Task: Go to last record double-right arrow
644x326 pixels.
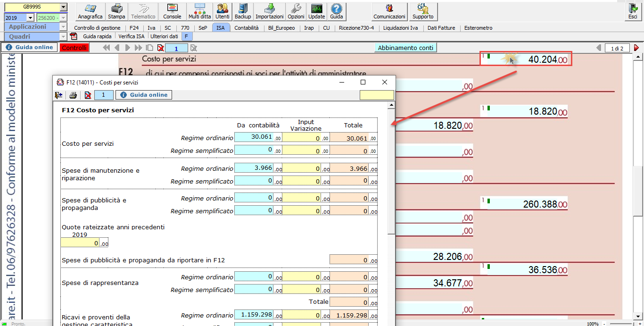Action: pyautogui.click(x=138, y=48)
